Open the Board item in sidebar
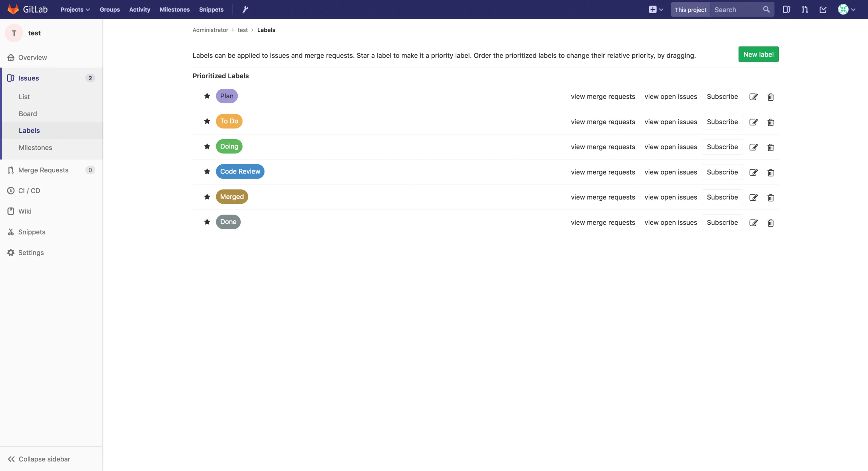Viewport: 868px width, 471px height. pos(28,114)
